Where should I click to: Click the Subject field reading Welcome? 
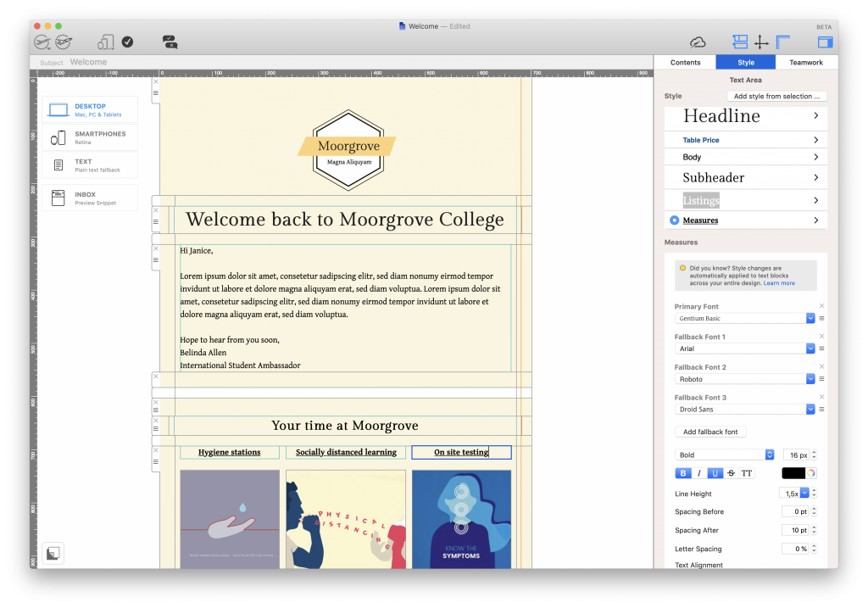[x=88, y=62]
